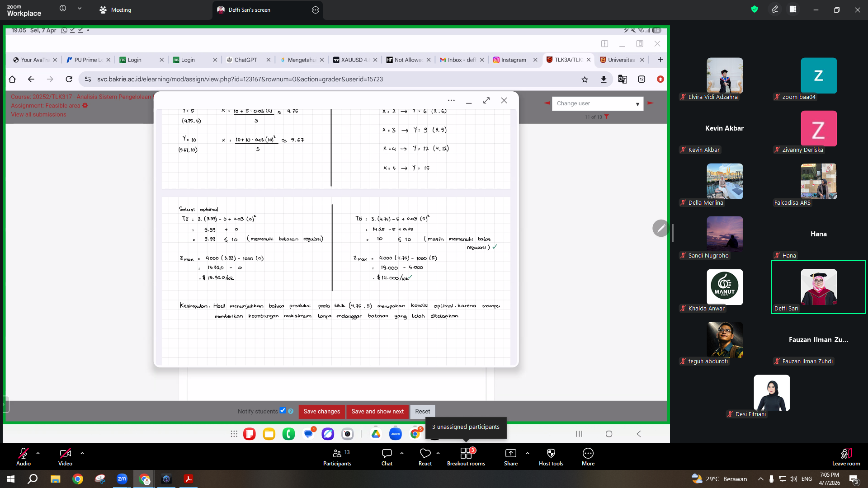868x488 pixels.
Task: Click Leave room button
Action: coord(846,456)
